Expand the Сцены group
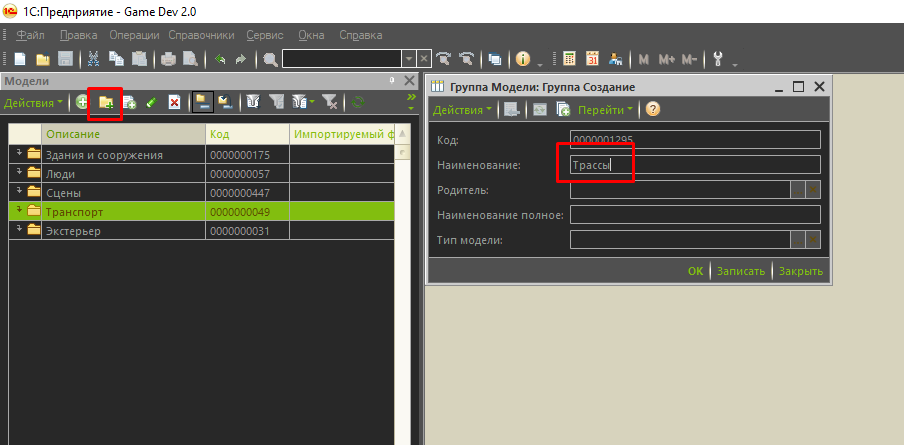904x445 pixels. coord(18,191)
